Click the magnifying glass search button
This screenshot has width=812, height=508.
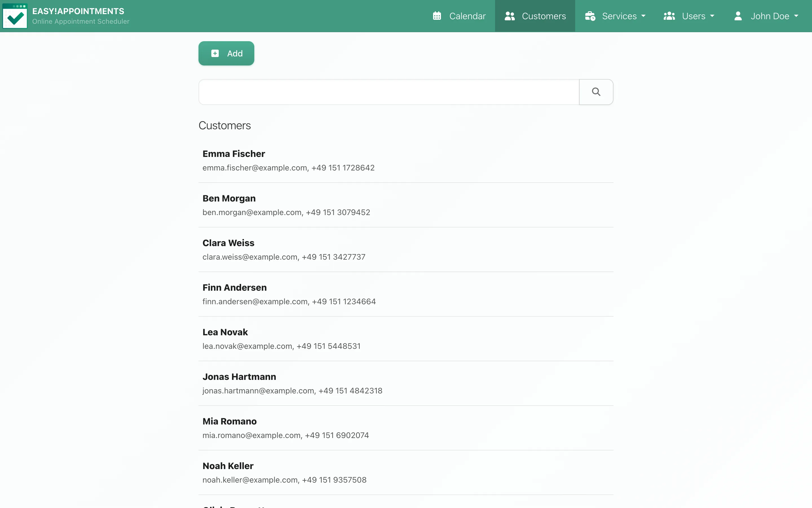tap(596, 92)
